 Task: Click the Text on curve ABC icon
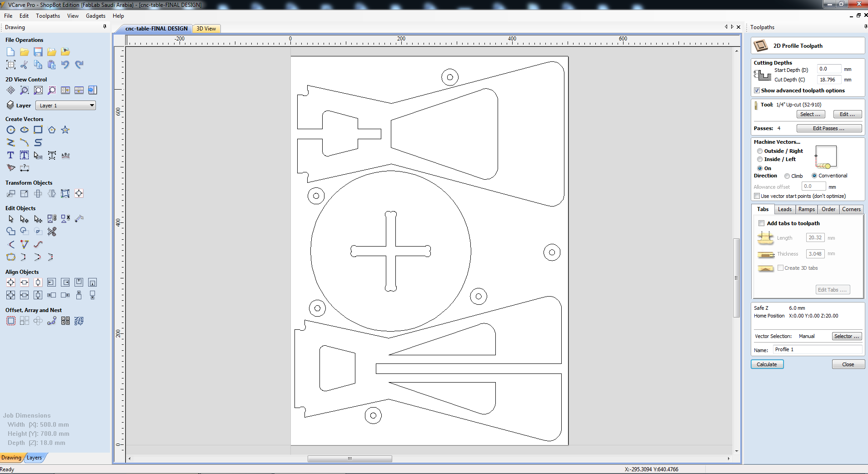[x=65, y=155]
